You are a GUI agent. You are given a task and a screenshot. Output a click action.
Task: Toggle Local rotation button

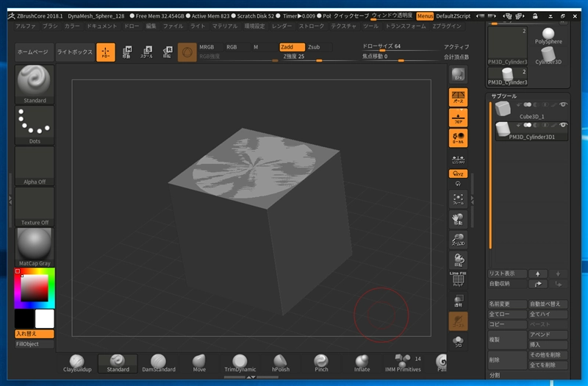(458, 138)
